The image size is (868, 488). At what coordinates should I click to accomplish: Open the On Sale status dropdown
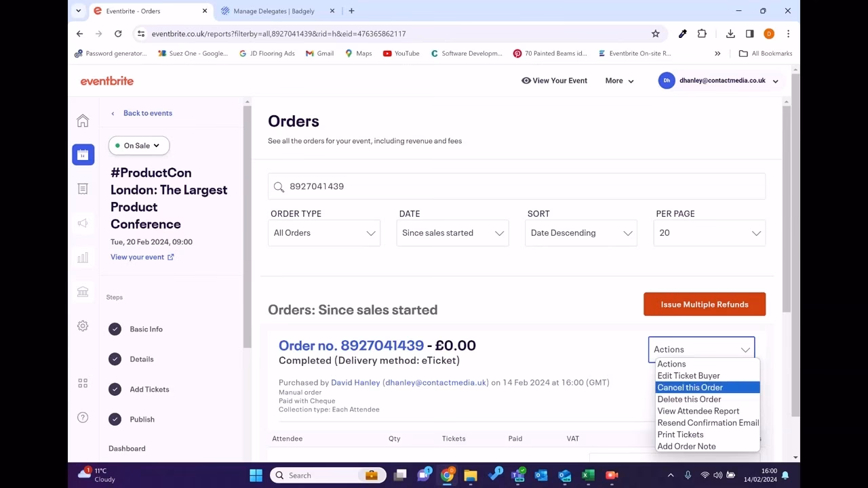tap(139, 146)
